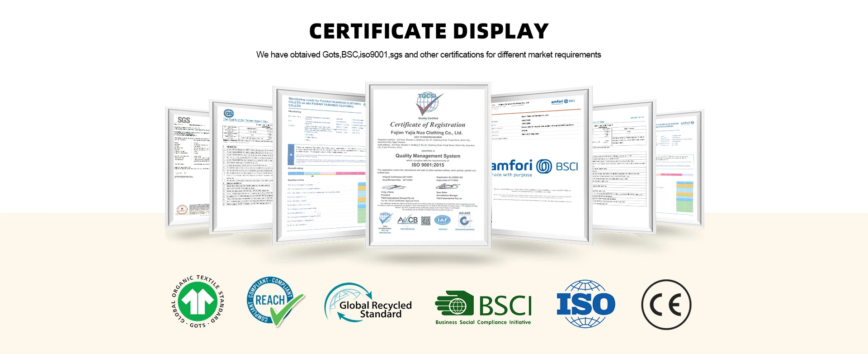Open the SGS certificate on far left
Screen dimensions: 868x354
click(188, 167)
